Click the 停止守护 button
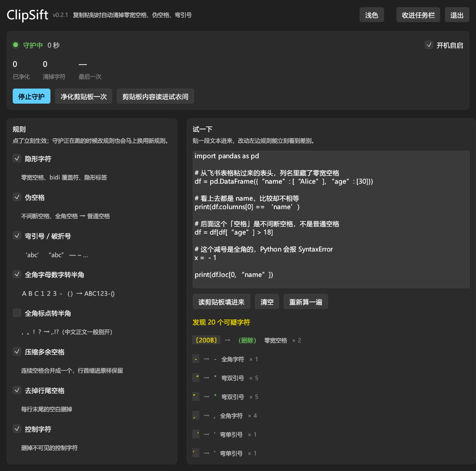Image resolution: width=476 pixels, height=471 pixels. pyautogui.click(x=32, y=96)
